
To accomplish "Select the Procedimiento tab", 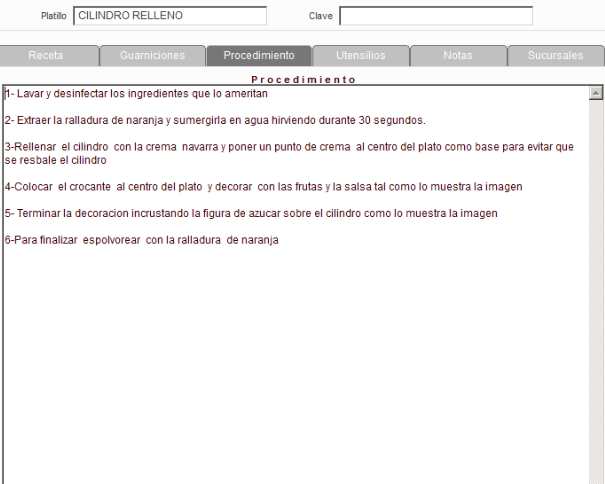I will coord(258,55).
